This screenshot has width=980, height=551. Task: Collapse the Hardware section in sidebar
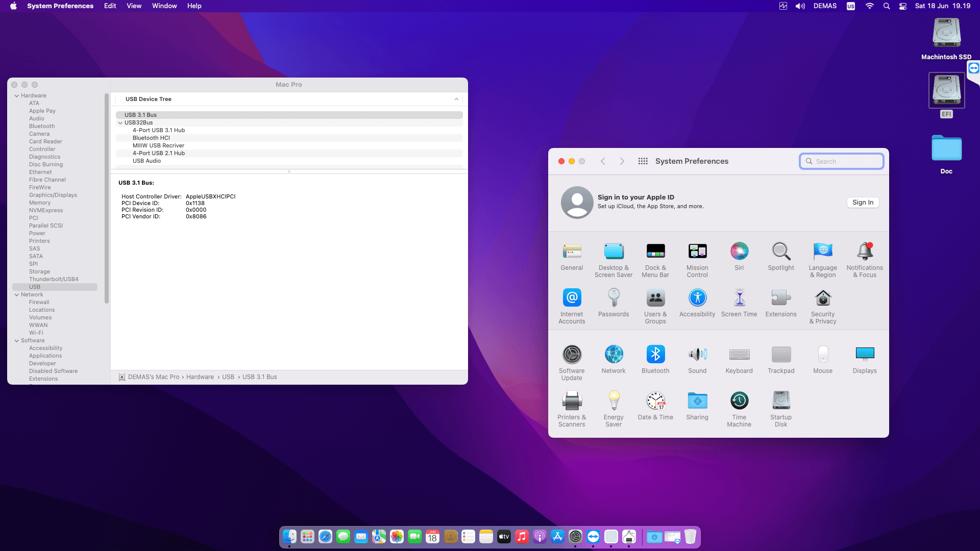pyautogui.click(x=17, y=96)
